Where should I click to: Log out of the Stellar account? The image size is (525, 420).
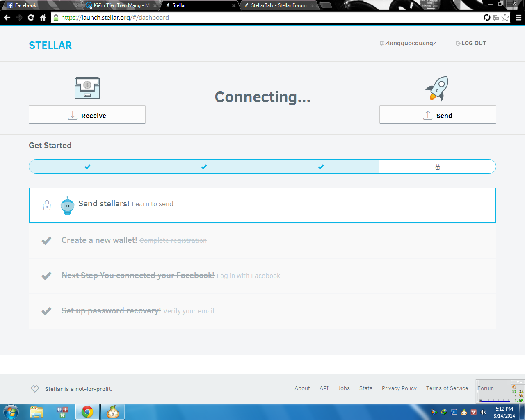pyautogui.click(x=471, y=43)
